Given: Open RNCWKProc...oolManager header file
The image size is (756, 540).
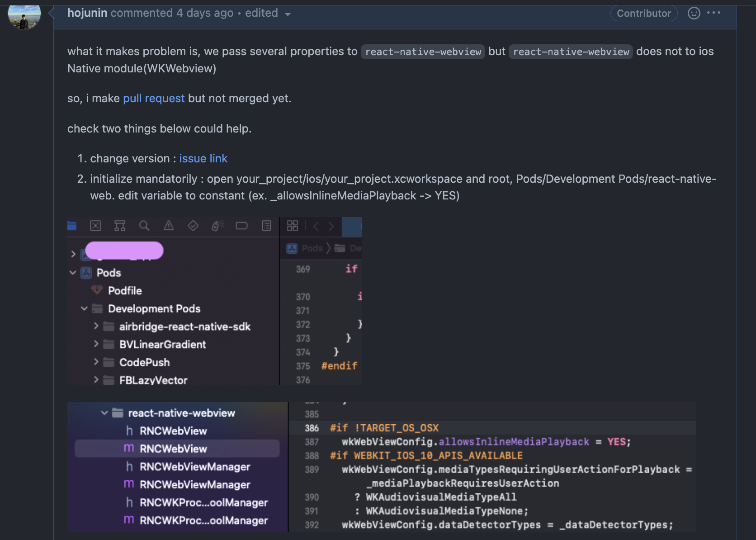Looking at the screenshot, I should coord(203,502).
